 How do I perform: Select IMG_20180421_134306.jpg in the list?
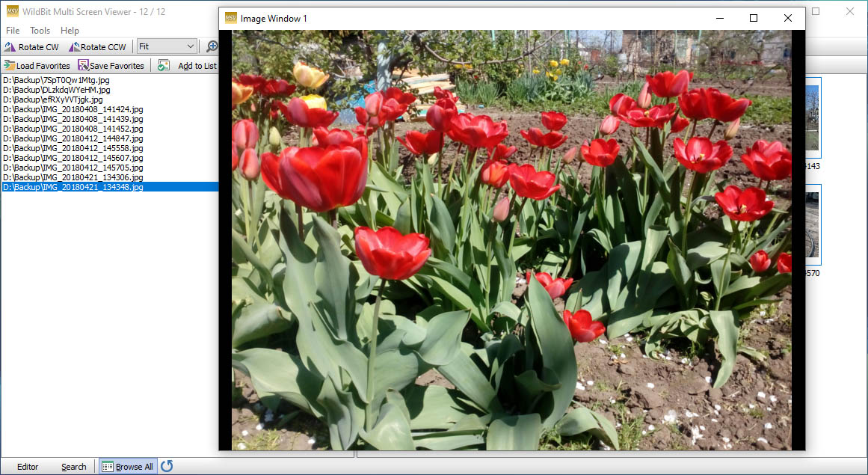73,177
